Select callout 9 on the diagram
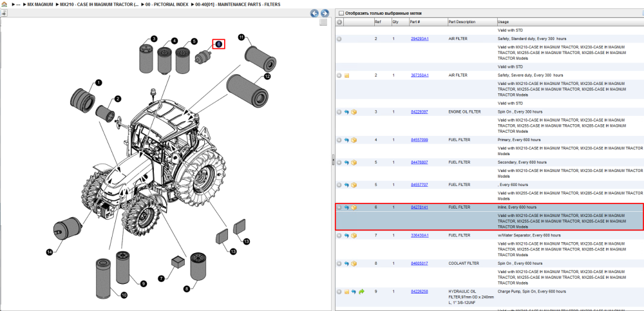 (x=144, y=283)
